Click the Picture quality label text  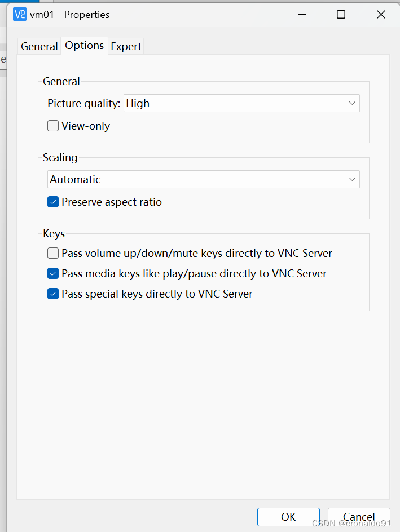[x=84, y=103]
